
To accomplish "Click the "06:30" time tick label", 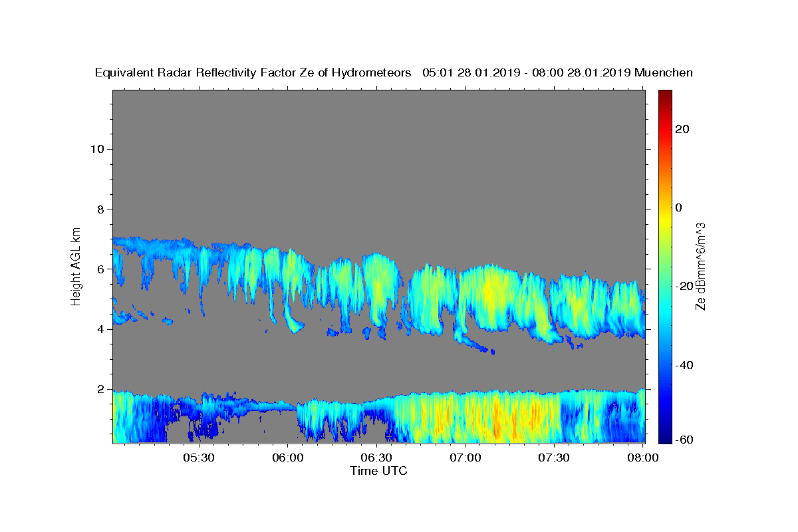I will click(x=377, y=458).
